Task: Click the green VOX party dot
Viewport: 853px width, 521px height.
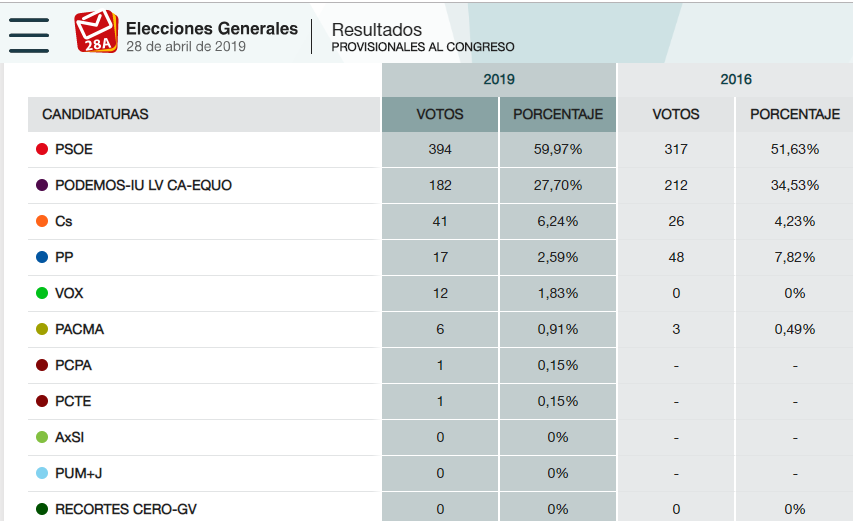Action: (x=42, y=293)
